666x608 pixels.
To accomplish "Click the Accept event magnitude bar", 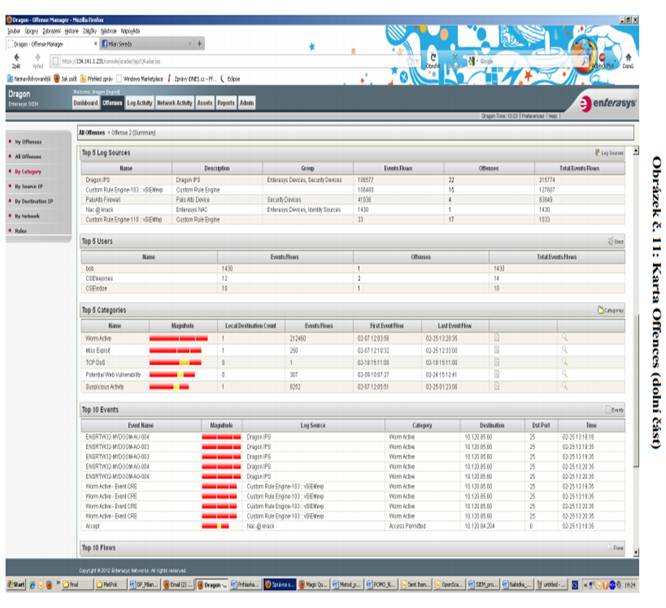I will pos(215,526).
